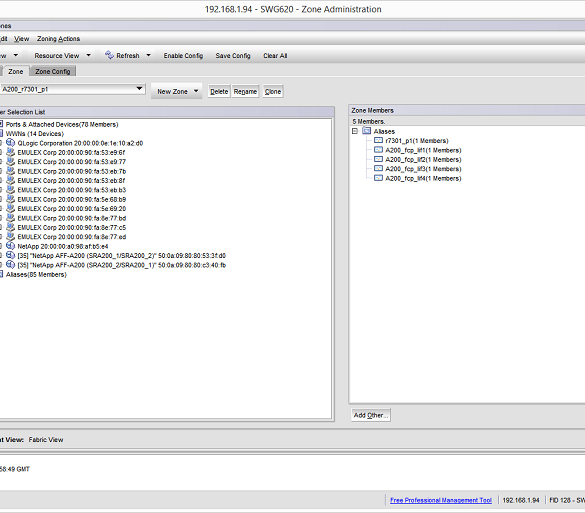Click the Refresh toolbar icon
Viewport: 585px width, 513px height.
pos(109,55)
